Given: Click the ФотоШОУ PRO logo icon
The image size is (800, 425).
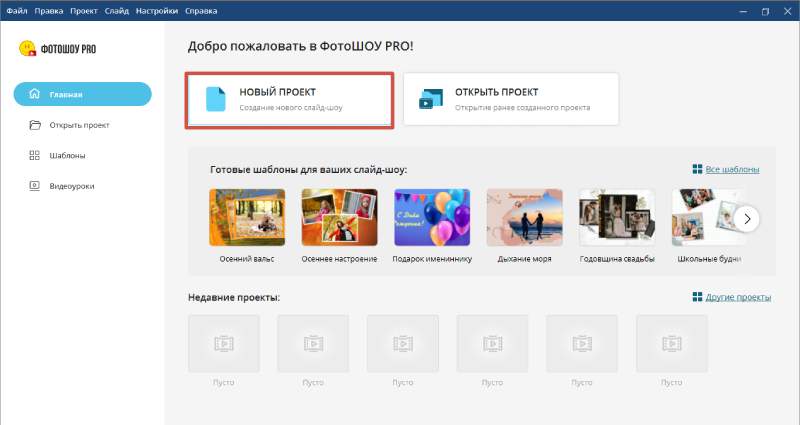Looking at the screenshot, I should [27, 48].
